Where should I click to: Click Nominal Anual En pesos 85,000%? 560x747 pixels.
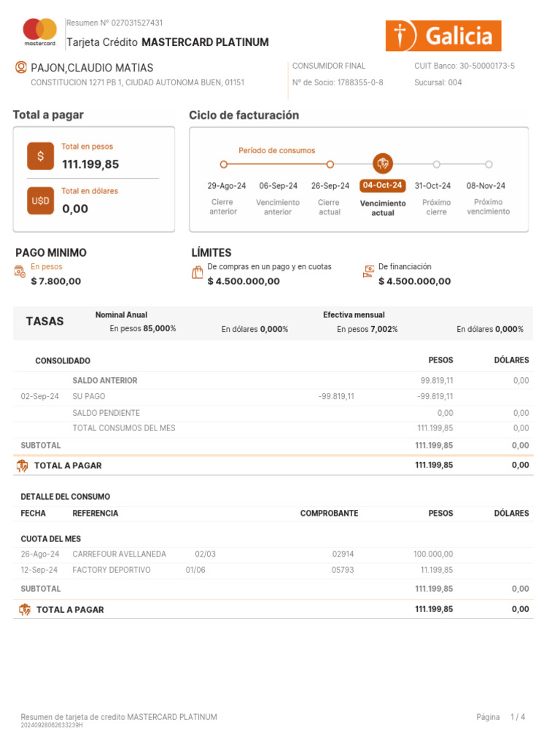point(142,329)
